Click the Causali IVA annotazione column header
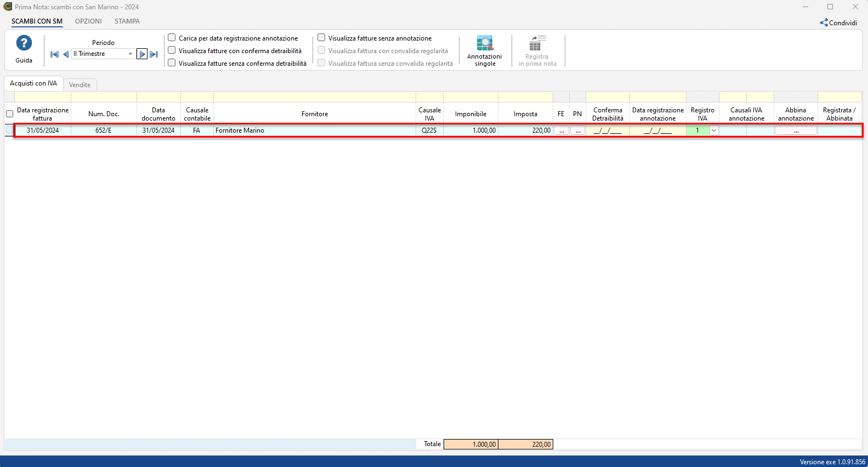This screenshot has width=868, height=467. click(x=746, y=114)
